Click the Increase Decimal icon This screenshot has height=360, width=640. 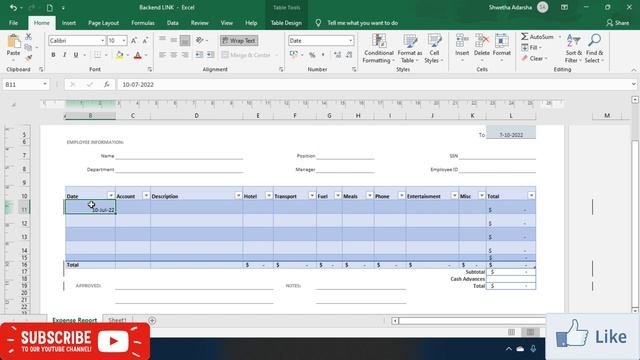[x=337, y=55]
